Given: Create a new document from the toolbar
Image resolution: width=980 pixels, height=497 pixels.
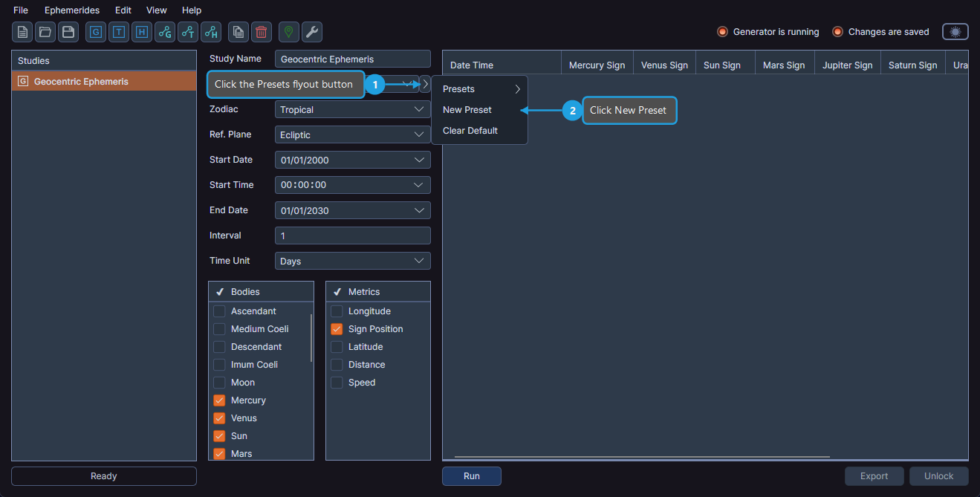Looking at the screenshot, I should coord(22,32).
